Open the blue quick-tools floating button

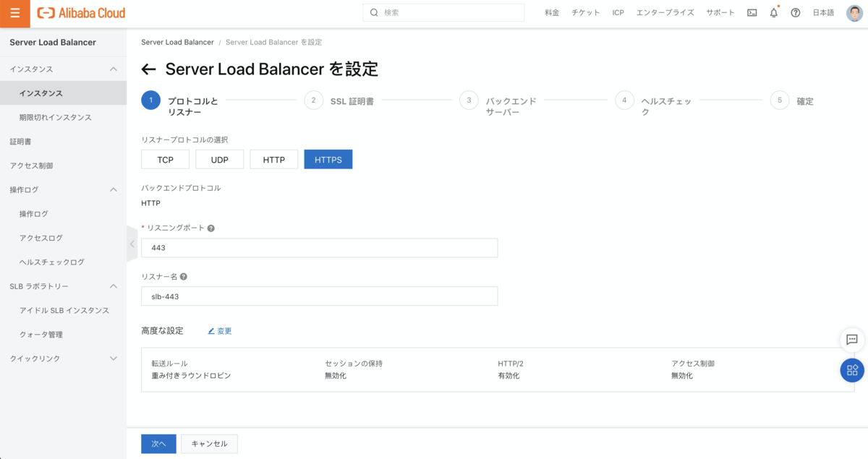coord(851,370)
